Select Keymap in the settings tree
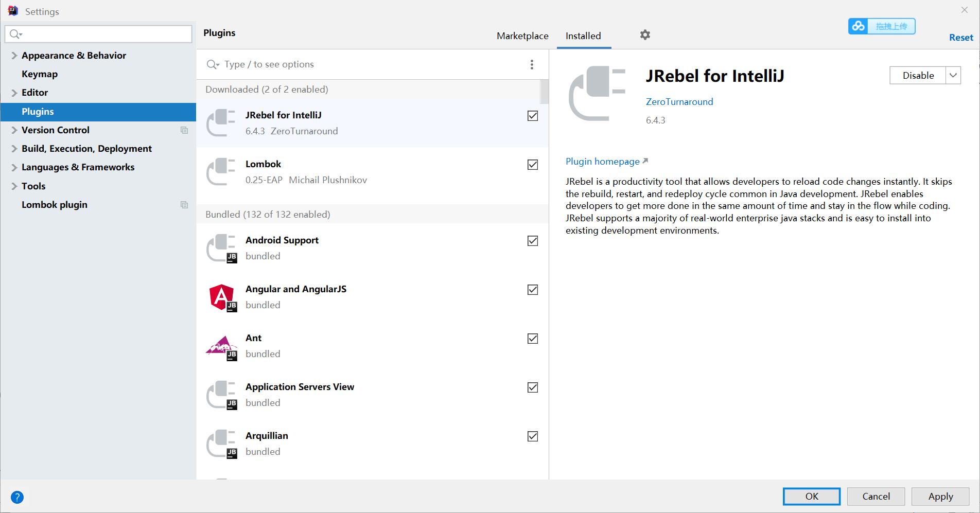The width and height of the screenshot is (980, 513). (x=40, y=74)
